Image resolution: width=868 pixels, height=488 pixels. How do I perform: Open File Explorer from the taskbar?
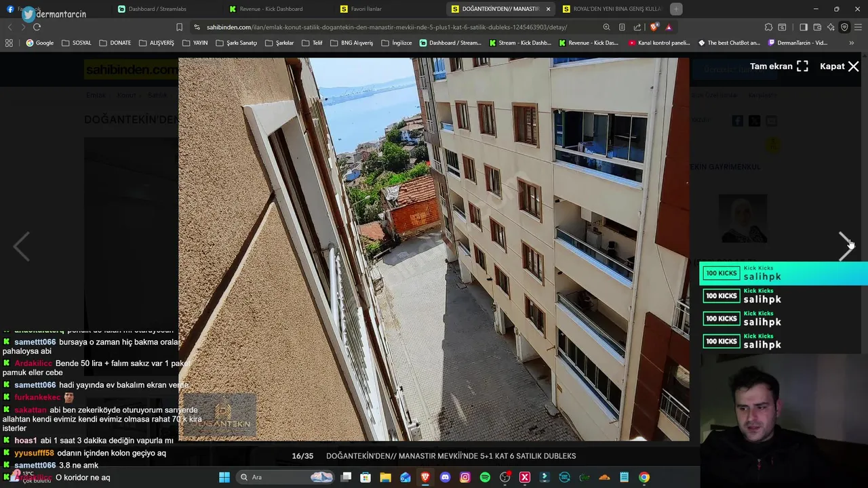point(385,477)
